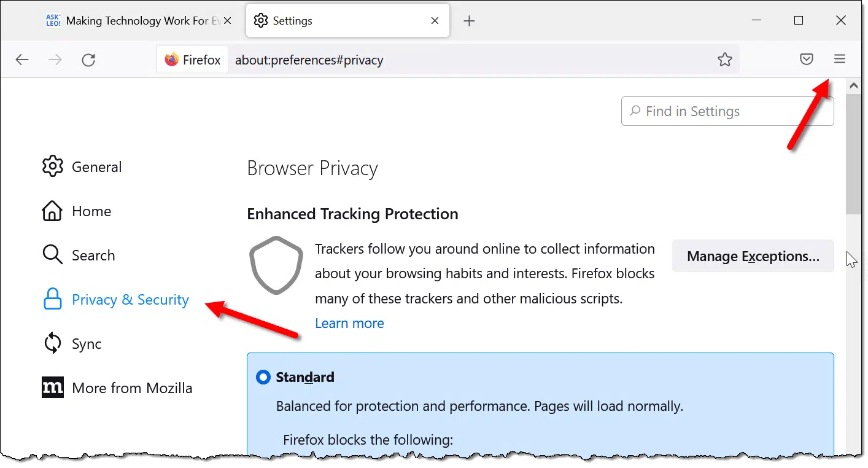
Task: Open More from Mozilla section
Action: click(117, 388)
